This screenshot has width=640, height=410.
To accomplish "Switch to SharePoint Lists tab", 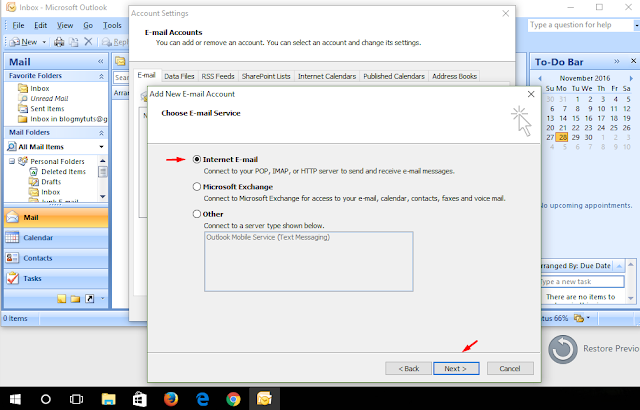I will tap(266, 76).
